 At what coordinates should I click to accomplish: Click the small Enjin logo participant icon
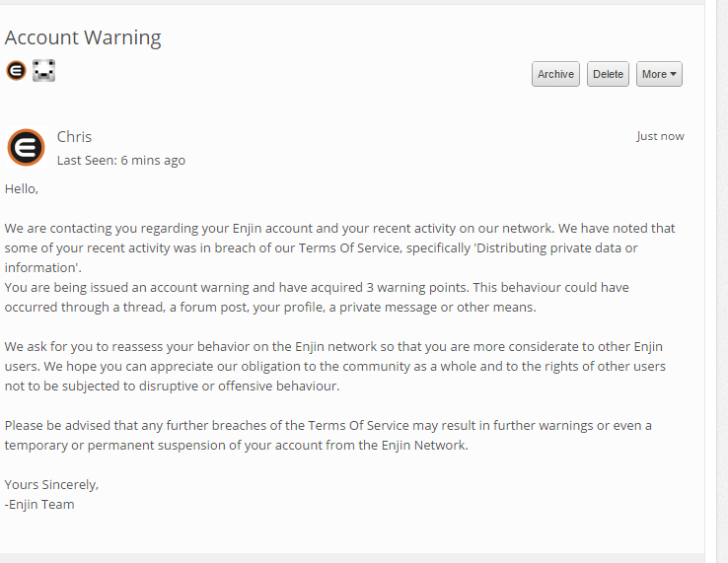[x=16, y=71]
